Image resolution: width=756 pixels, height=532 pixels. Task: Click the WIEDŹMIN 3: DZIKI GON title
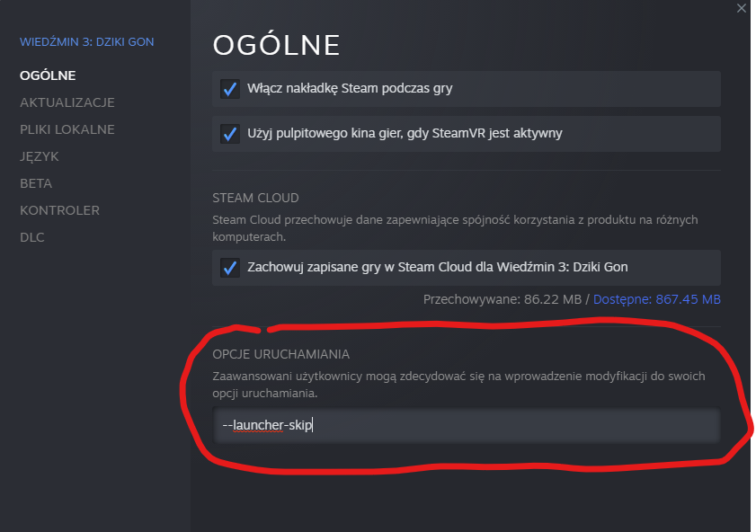pyautogui.click(x=85, y=41)
